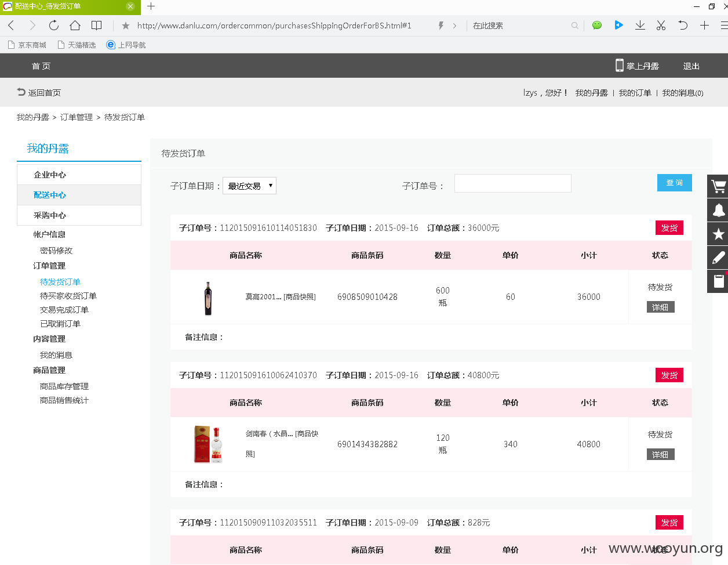Click 发货 for order ending 410370
728x565 pixels.
(669, 375)
